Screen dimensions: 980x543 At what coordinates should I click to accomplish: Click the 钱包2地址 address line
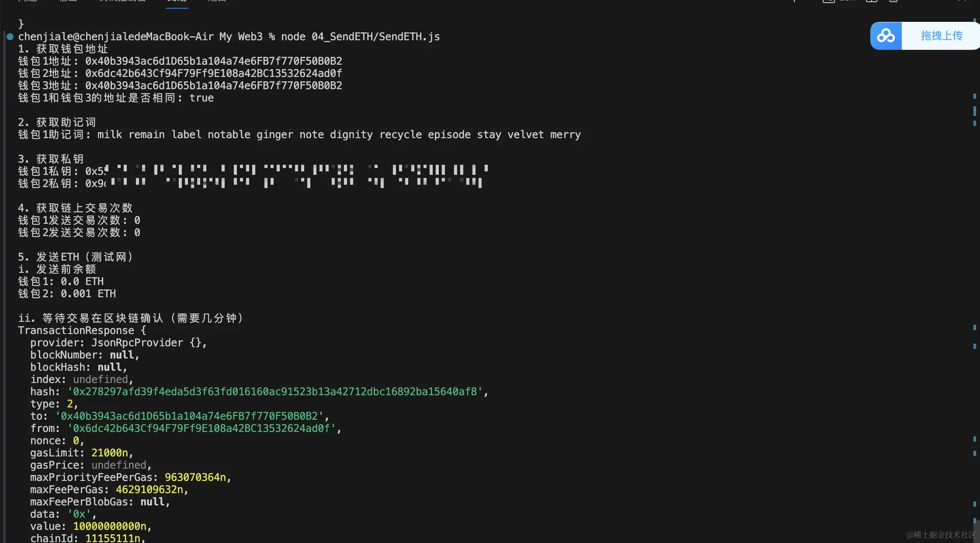[180, 73]
